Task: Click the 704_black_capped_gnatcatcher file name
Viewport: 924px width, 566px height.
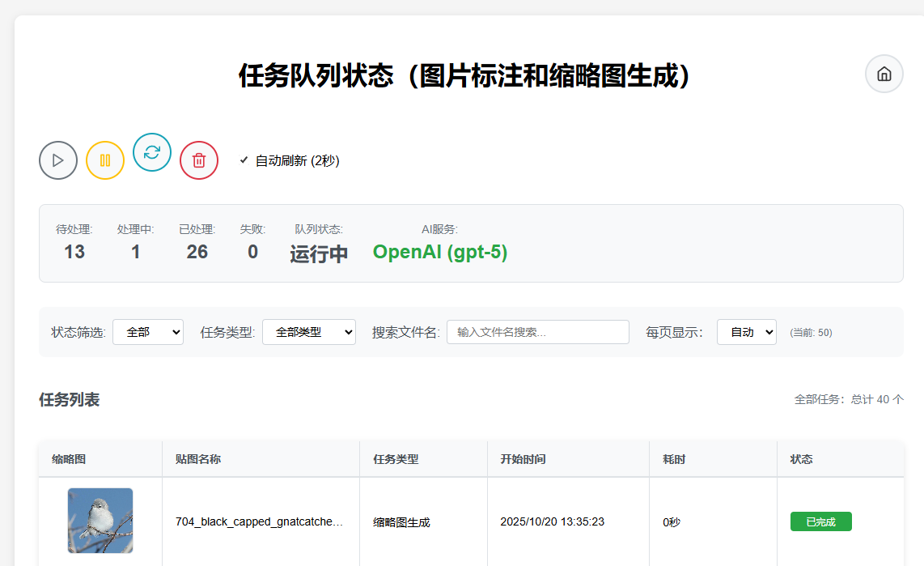Action: (259, 522)
